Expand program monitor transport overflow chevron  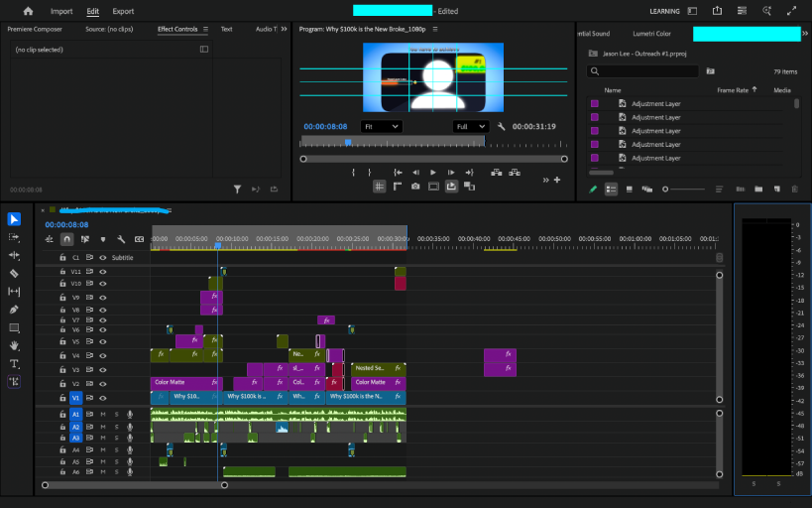pos(545,180)
